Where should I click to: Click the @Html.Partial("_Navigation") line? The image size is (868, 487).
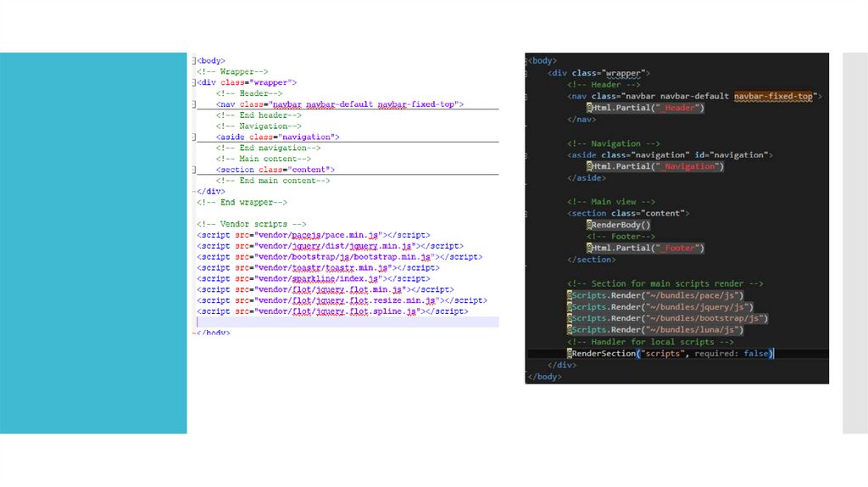655,166
